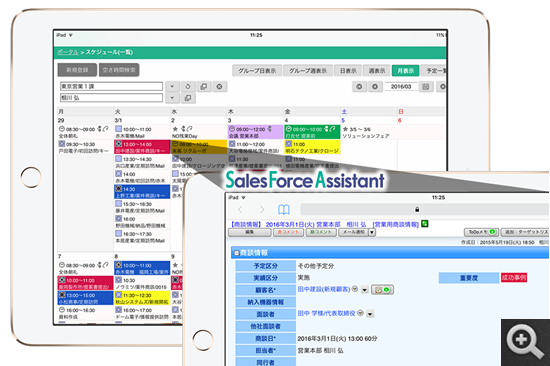Click the reset icon beside the 東京営業1課 field
This screenshot has width=550, height=366.
pos(188,86)
